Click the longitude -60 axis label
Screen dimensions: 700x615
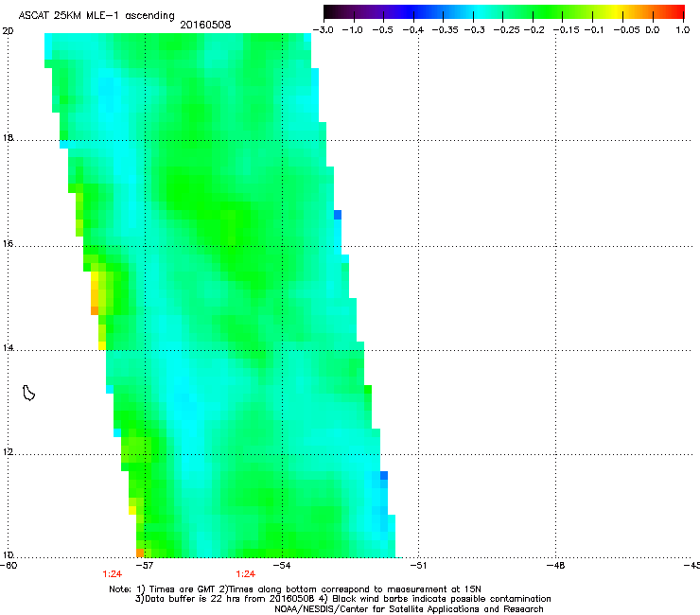(x=9, y=565)
